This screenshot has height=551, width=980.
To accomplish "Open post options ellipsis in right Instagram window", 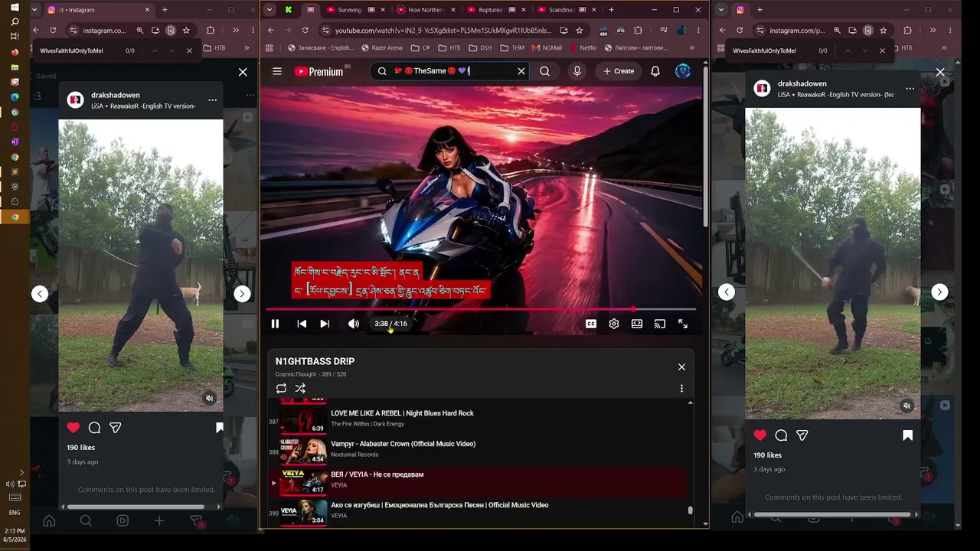I will pyautogui.click(x=910, y=89).
